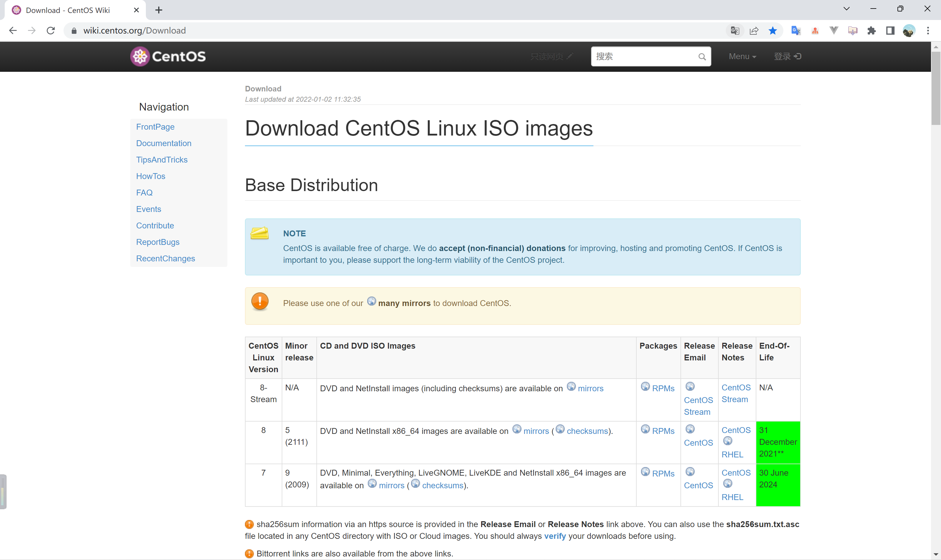Viewport: 941px width, 560px height.
Task: Open ReportBugs in Navigation
Action: (158, 242)
